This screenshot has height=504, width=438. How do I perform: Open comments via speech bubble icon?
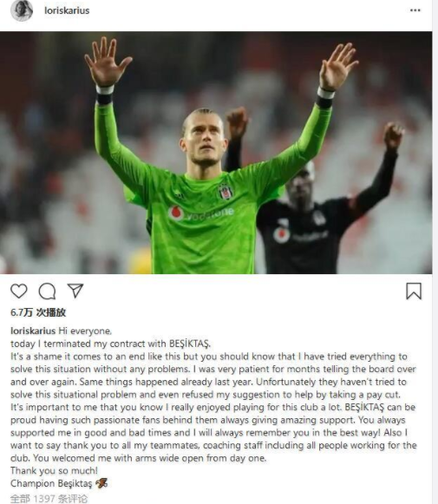[x=47, y=291]
